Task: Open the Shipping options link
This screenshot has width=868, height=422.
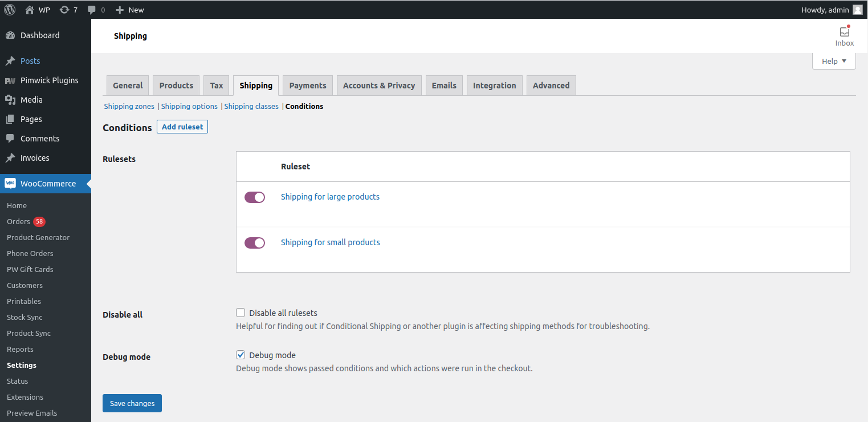Action: click(189, 106)
